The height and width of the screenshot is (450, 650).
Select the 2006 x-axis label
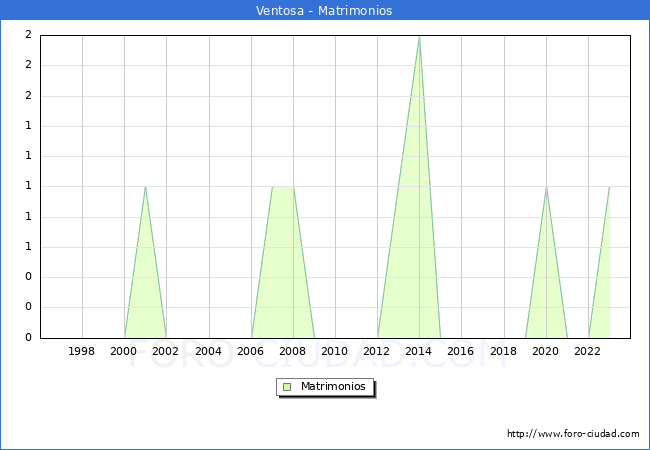pos(251,351)
